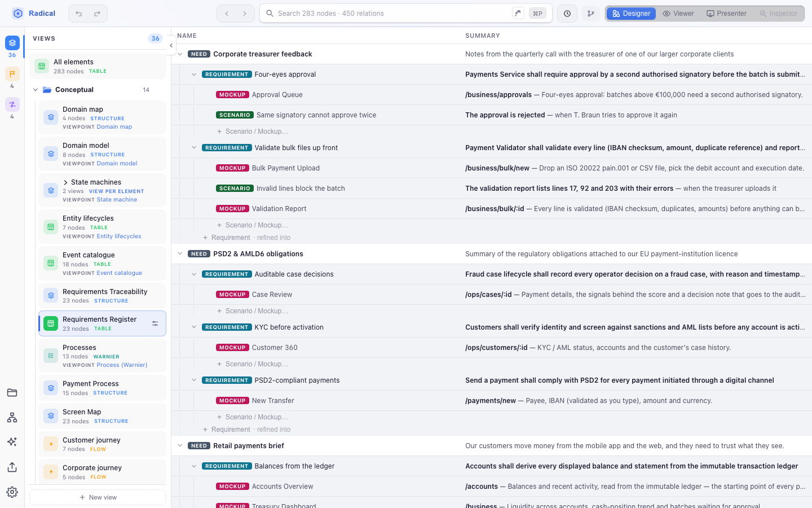Select the Approval Queue mockup row
Viewport: 812px width, 508px height.
[492, 95]
